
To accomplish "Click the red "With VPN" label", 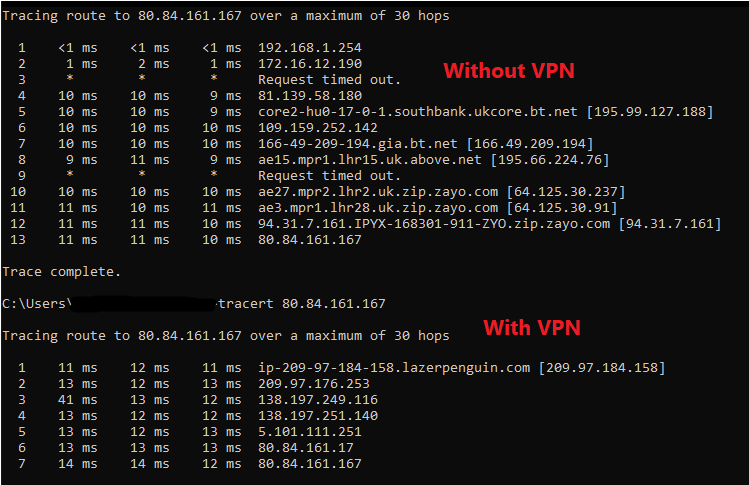I will click(532, 328).
